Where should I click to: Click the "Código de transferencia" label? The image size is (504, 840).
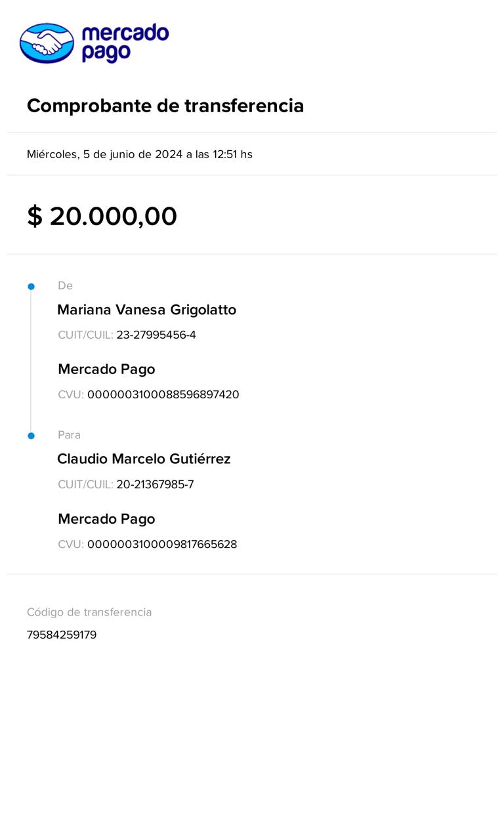tap(89, 612)
